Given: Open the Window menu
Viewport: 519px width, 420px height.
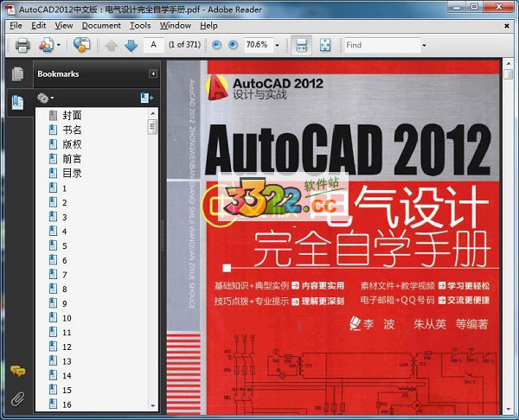Looking at the screenshot, I should (x=176, y=25).
